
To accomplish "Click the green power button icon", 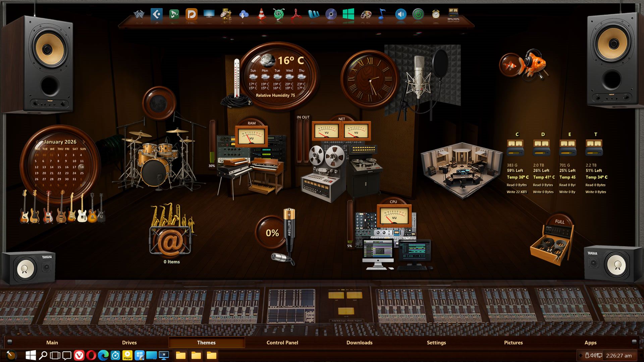I will pyautogui.click(x=418, y=14).
